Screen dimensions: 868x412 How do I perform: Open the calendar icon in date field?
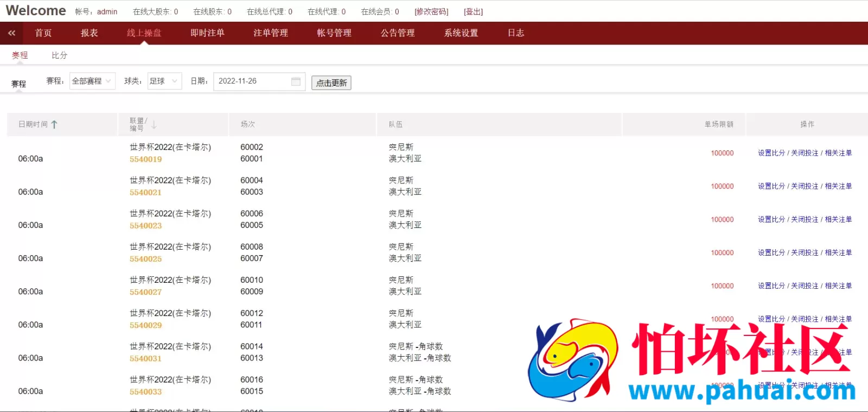point(296,81)
